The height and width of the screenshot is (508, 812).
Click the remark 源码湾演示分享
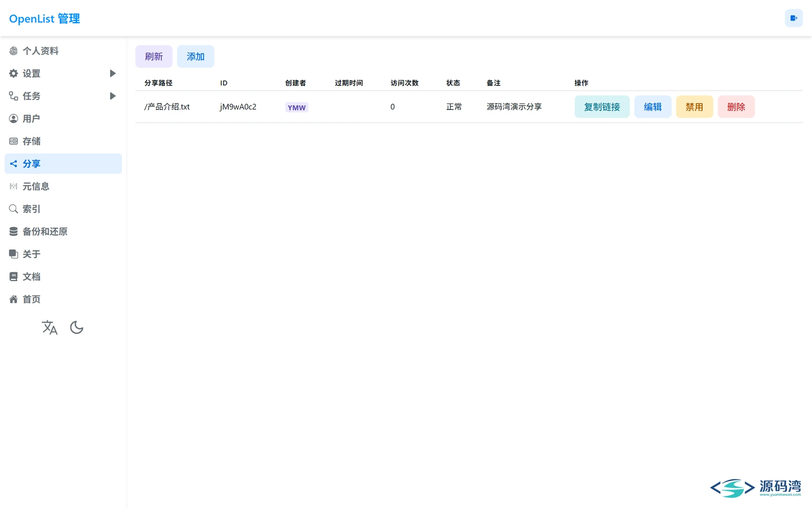[x=514, y=107]
